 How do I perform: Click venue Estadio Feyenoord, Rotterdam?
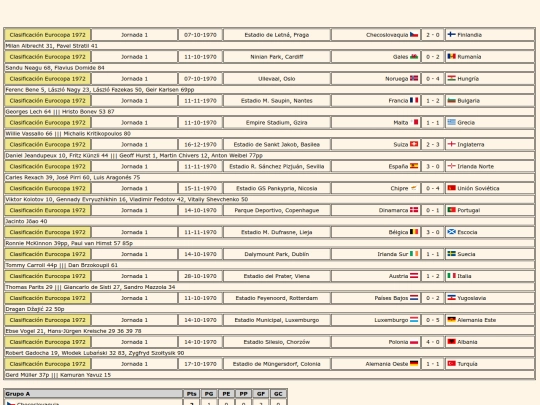click(277, 298)
